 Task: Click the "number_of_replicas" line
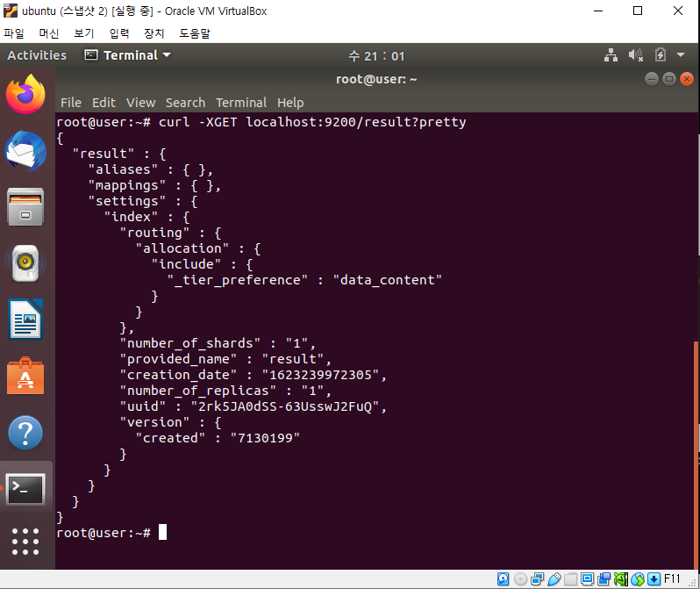(225, 391)
